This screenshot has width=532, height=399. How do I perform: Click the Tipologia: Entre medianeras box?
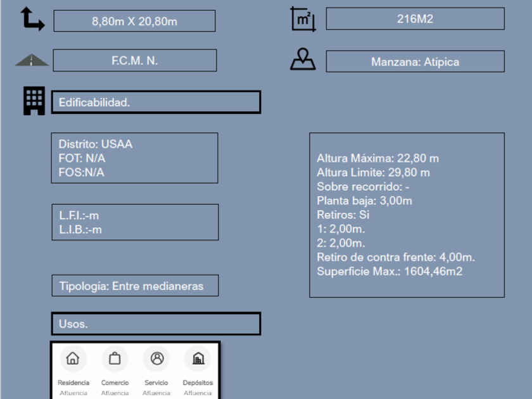(x=135, y=286)
